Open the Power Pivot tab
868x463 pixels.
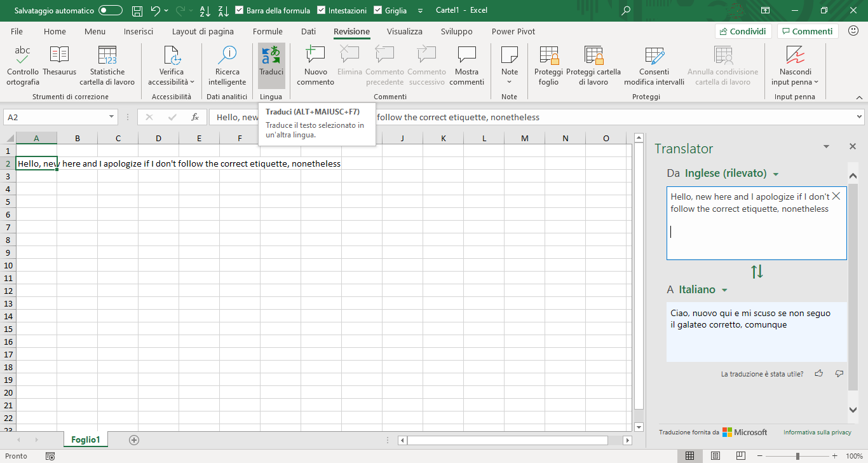(x=513, y=31)
